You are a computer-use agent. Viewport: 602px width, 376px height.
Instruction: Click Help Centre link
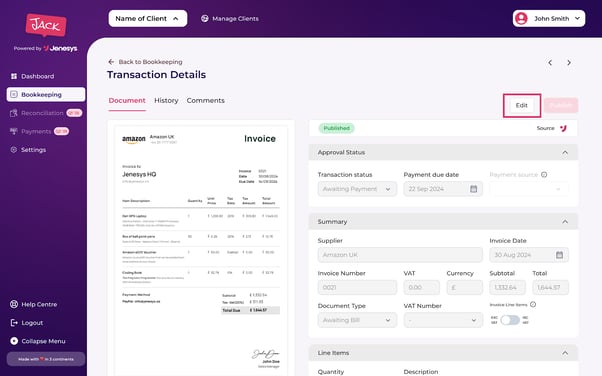point(39,304)
